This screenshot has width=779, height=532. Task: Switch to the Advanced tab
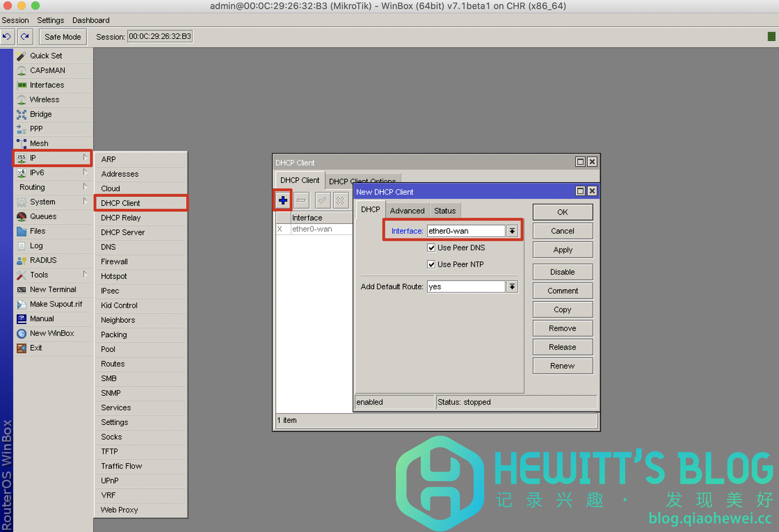pyautogui.click(x=407, y=211)
